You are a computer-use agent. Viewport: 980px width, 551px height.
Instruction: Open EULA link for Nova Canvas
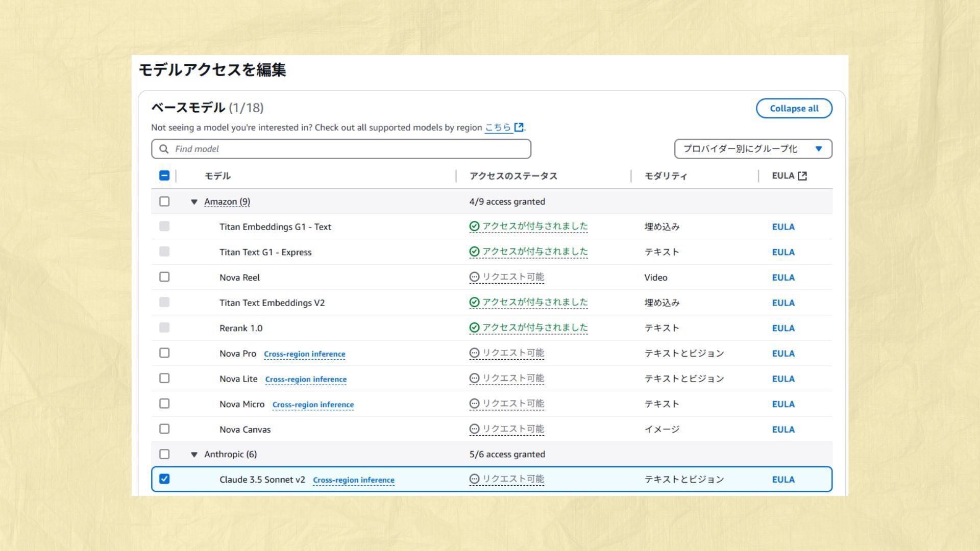pos(783,430)
